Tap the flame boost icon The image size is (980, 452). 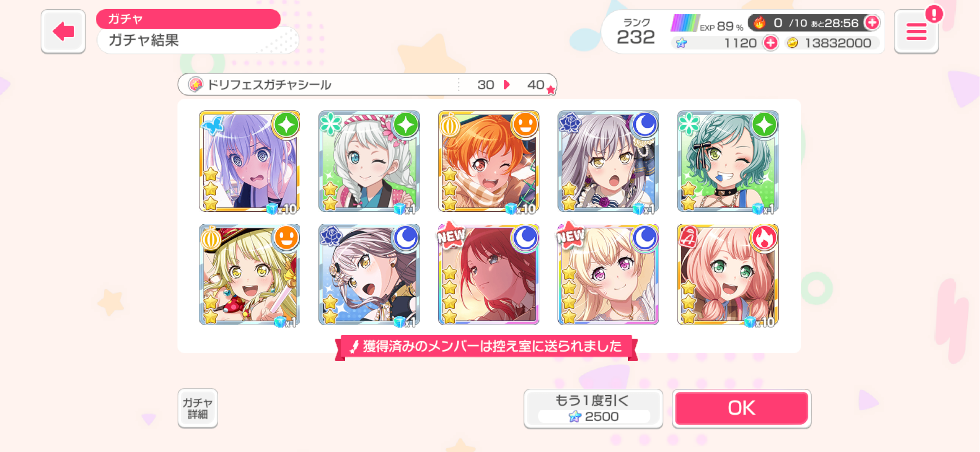760,23
